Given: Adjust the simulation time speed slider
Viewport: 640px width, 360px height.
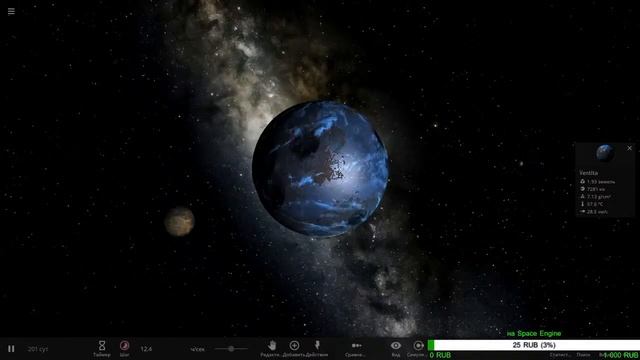Looking at the screenshot, I should [x=231, y=349].
